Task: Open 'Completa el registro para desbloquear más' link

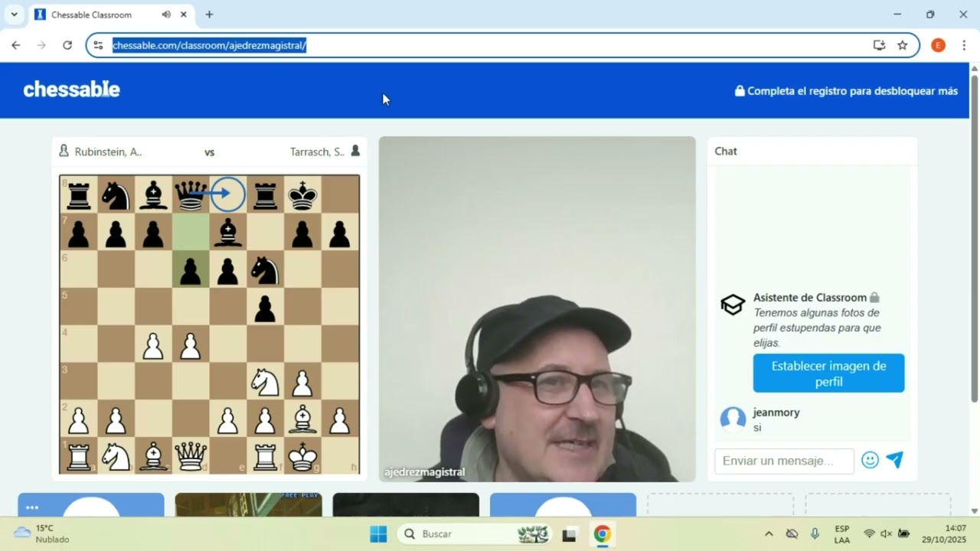Action: [x=846, y=90]
